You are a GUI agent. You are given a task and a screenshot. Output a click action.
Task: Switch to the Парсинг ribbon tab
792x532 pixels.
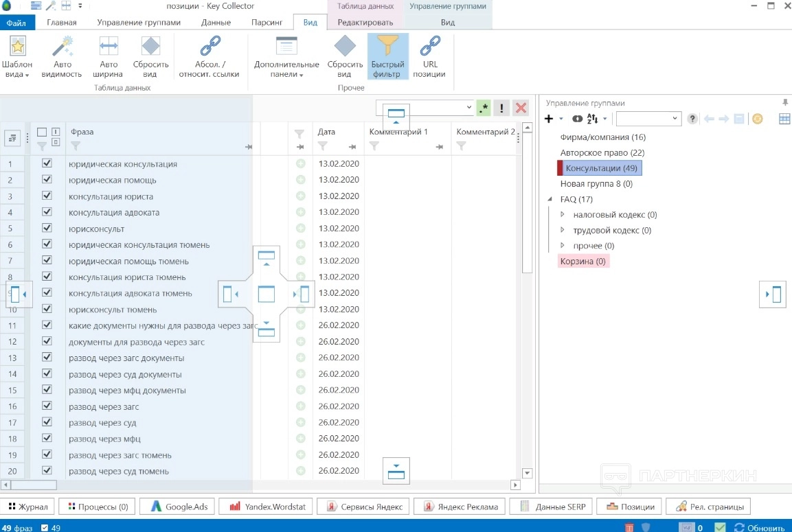267,22
